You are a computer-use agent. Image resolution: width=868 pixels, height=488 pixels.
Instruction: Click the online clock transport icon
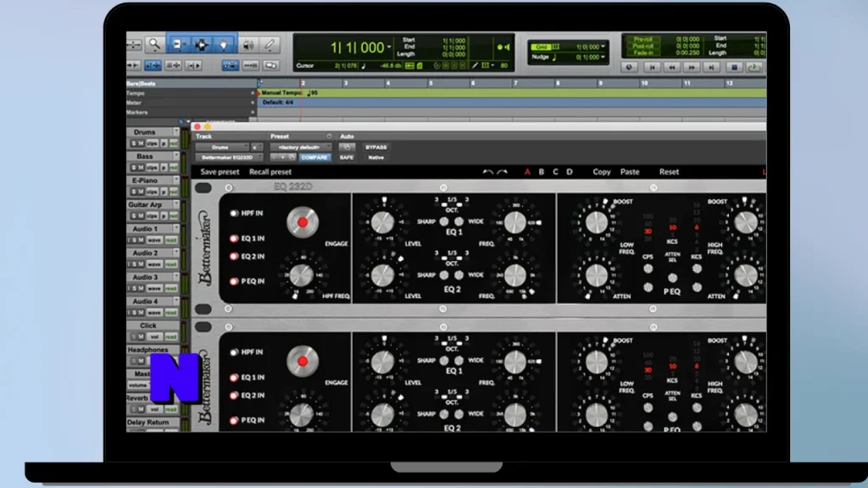pyautogui.click(x=630, y=68)
